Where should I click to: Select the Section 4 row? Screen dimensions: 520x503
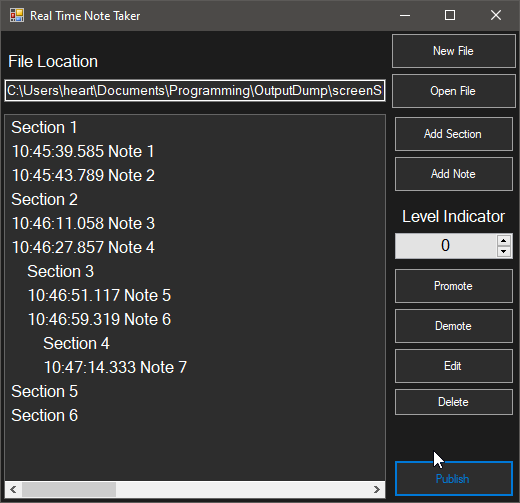pos(195,343)
